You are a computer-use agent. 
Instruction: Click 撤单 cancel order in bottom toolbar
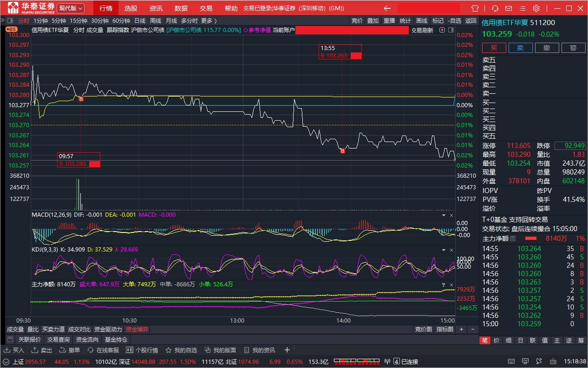click(x=70, y=350)
